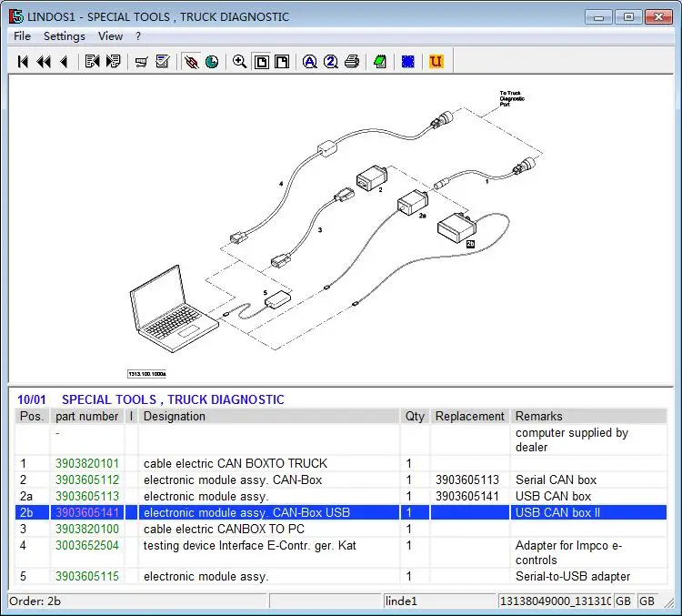This screenshot has height=616, width=682.
Task: Select the second page layout icon
Action: [282, 61]
